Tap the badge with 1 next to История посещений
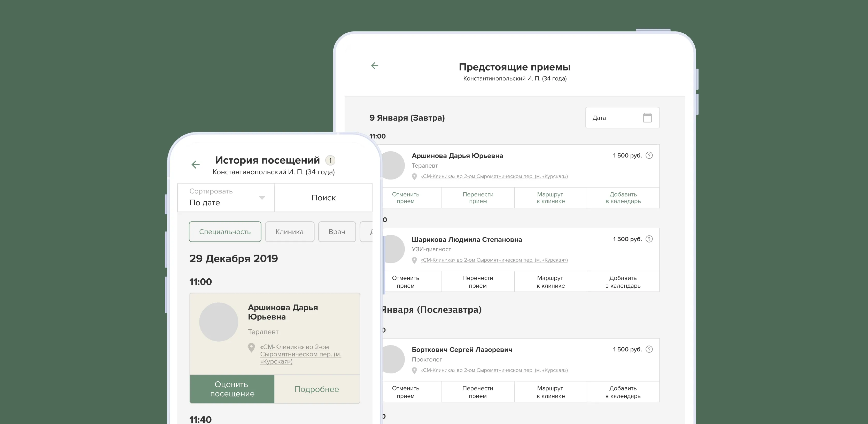This screenshot has width=868, height=424. pos(330,160)
